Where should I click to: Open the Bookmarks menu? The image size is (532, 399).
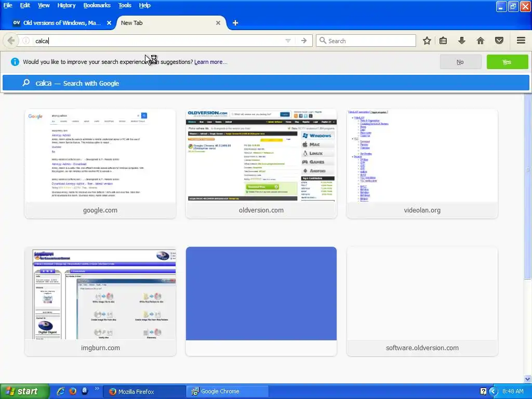pyautogui.click(x=97, y=5)
